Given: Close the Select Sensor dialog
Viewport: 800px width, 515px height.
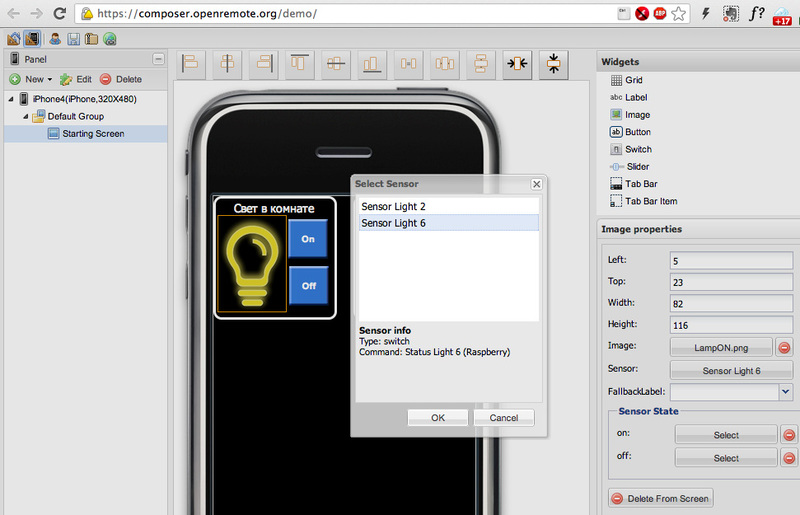Looking at the screenshot, I should [536, 184].
